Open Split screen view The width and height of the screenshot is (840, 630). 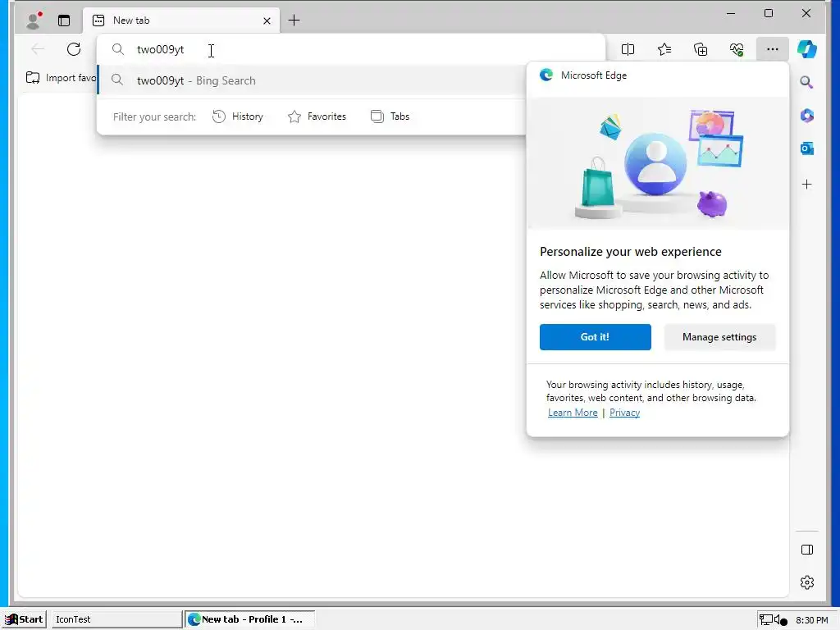point(628,49)
